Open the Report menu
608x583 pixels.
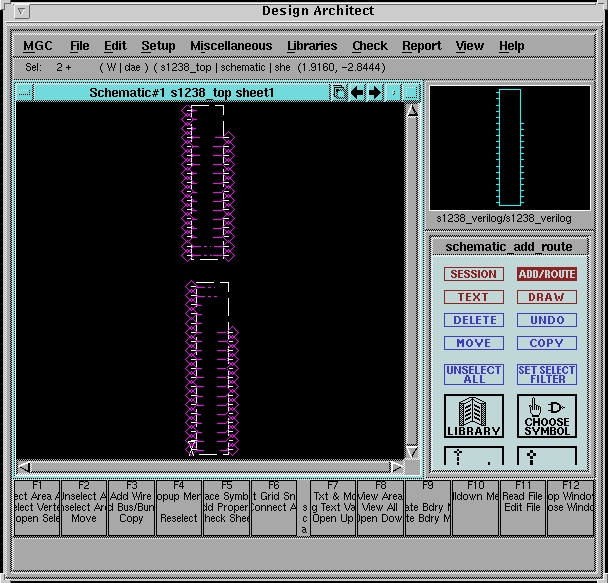[x=421, y=46]
